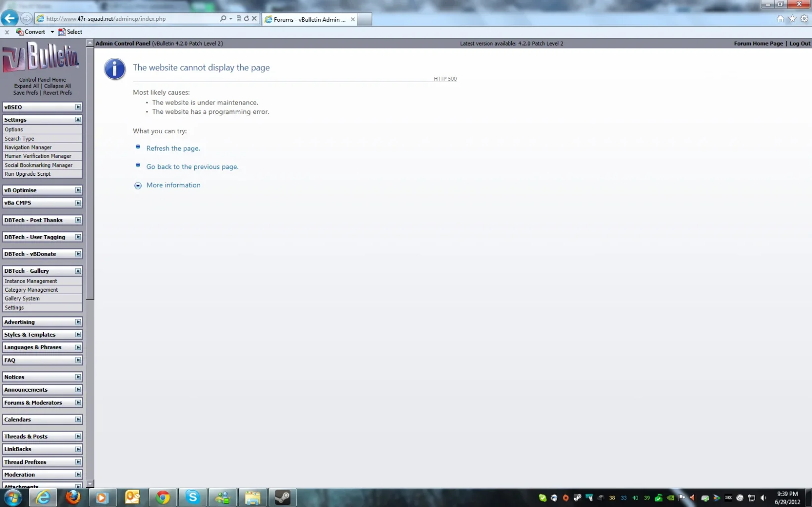The image size is (812, 507).
Task: Open Gallery System item
Action: tap(42, 299)
